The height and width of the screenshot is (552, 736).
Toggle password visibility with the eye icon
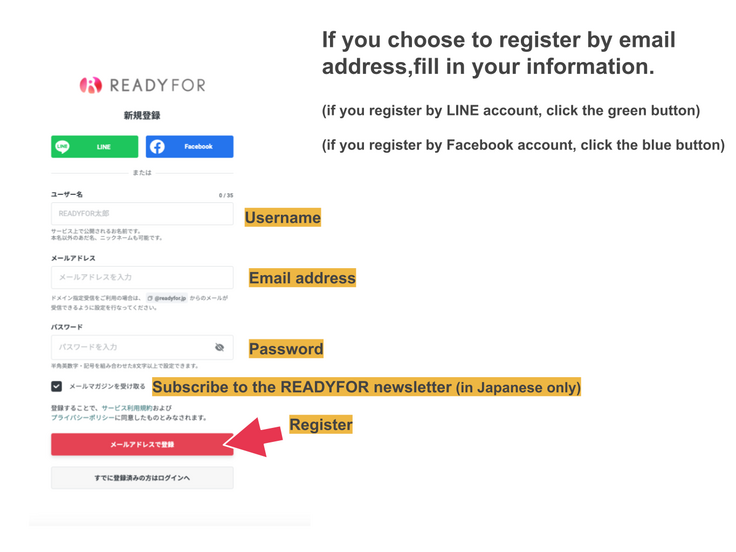click(x=219, y=347)
